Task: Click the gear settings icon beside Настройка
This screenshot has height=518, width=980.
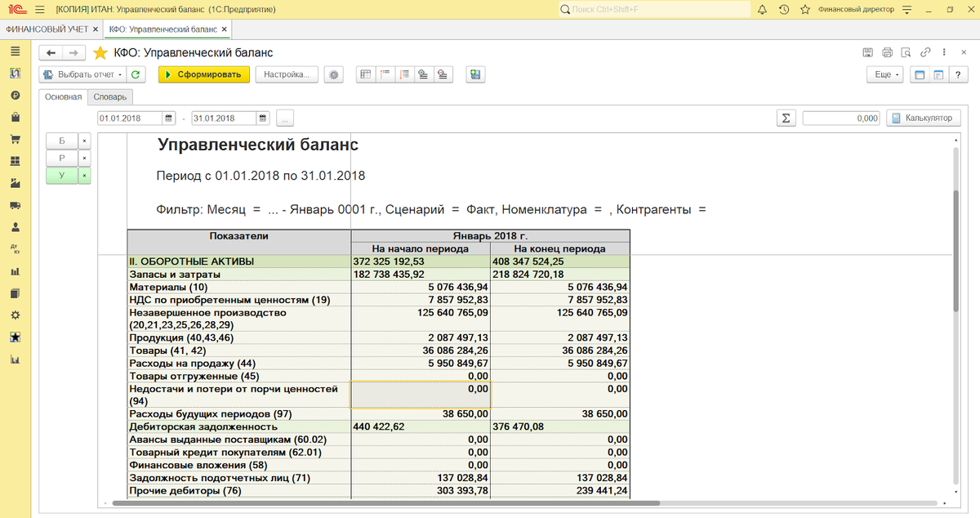Action: [332, 74]
